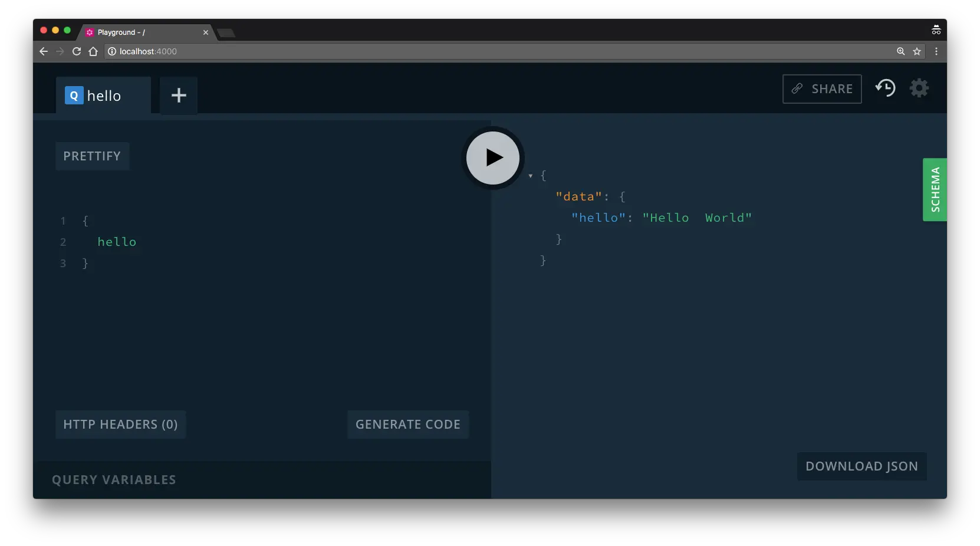Screen dimensions: 980x546
Task: Select the Playground browser tab
Action: coord(146,32)
